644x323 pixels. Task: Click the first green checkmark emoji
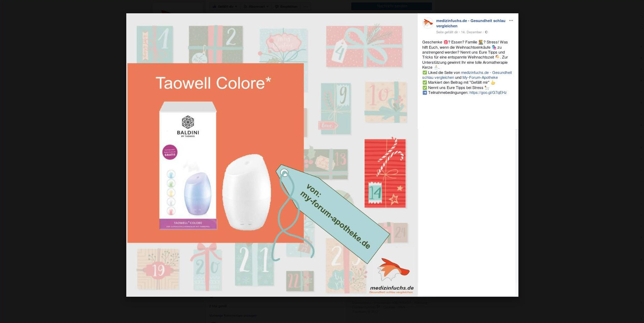tap(425, 73)
